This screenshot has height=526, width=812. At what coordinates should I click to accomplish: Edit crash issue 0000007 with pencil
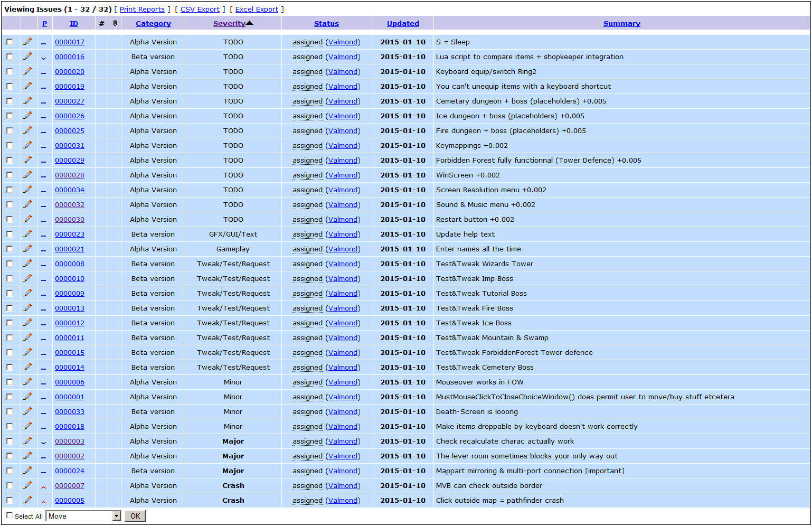click(x=27, y=485)
